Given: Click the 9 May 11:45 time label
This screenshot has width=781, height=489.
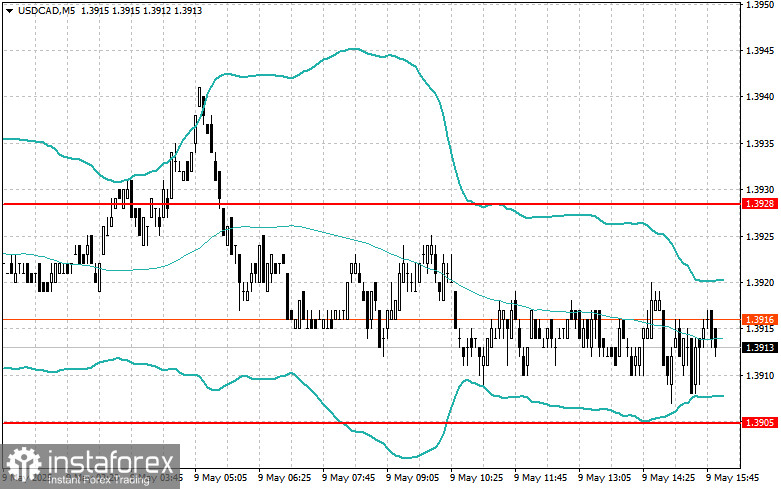Looking at the screenshot, I should (540, 478).
